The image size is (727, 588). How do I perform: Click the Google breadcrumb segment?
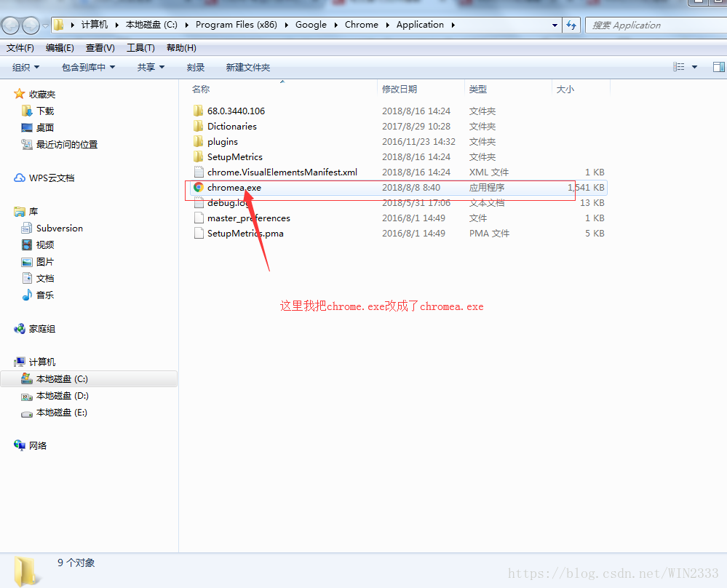pos(311,25)
